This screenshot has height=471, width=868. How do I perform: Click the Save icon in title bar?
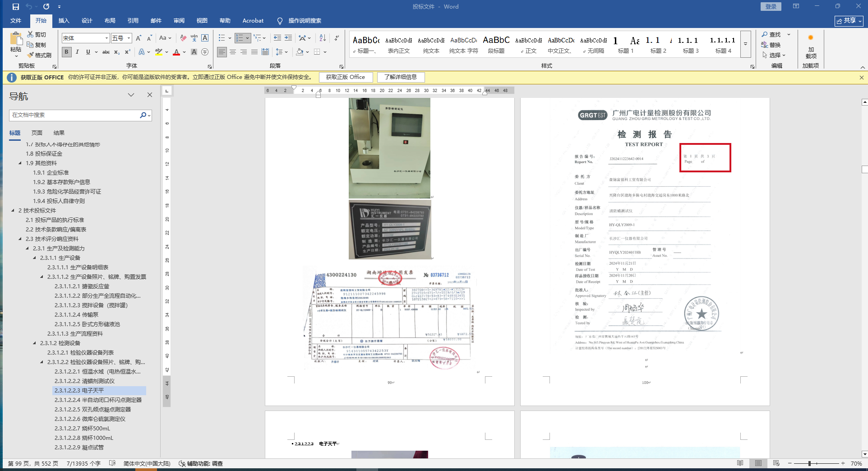coord(15,7)
